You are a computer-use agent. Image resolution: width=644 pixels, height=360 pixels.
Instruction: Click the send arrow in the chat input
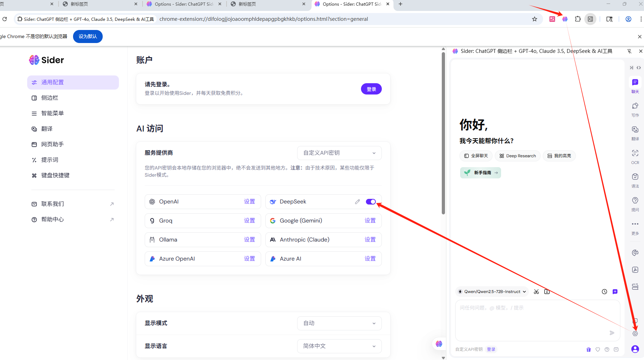point(612,333)
